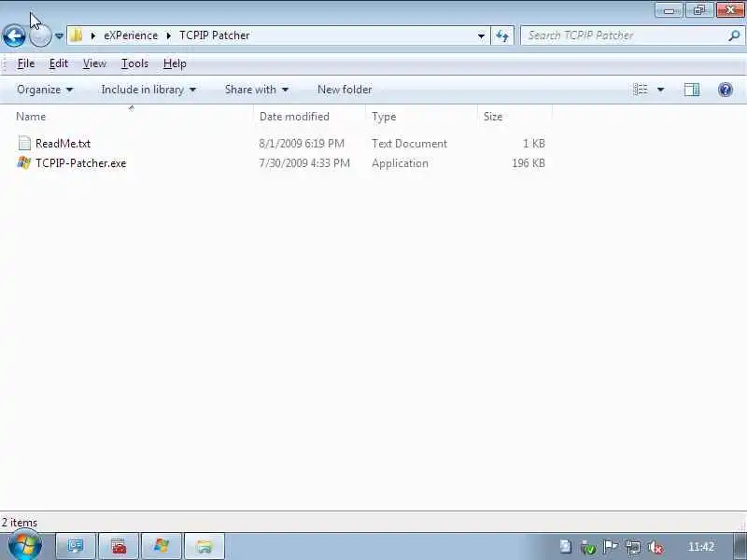
Task: Click the green check tray icon
Action: (588, 548)
